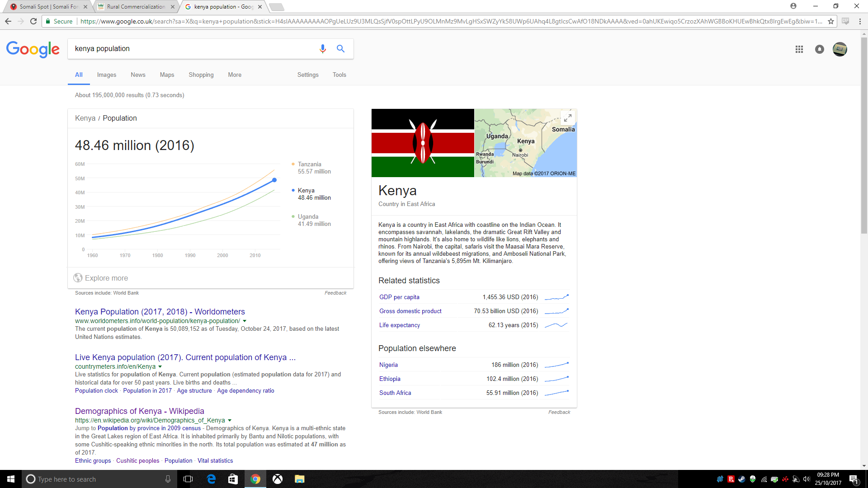Switch to the Maps results tab
This screenshot has height=488, width=868.
[167, 75]
